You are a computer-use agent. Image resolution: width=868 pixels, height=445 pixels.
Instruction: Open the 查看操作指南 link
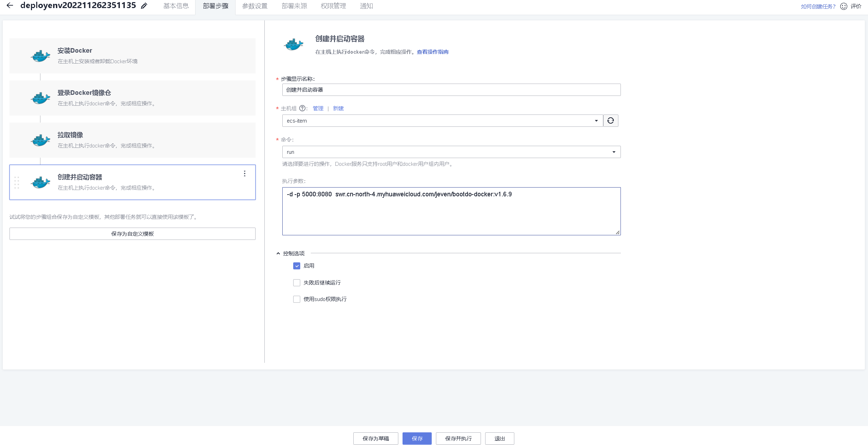click(432, 52)
